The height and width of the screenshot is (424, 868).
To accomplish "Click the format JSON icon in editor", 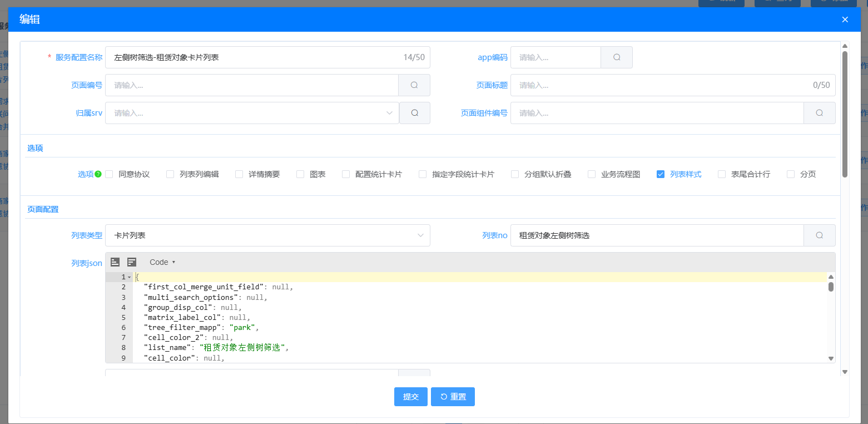I will click(115, 262).
